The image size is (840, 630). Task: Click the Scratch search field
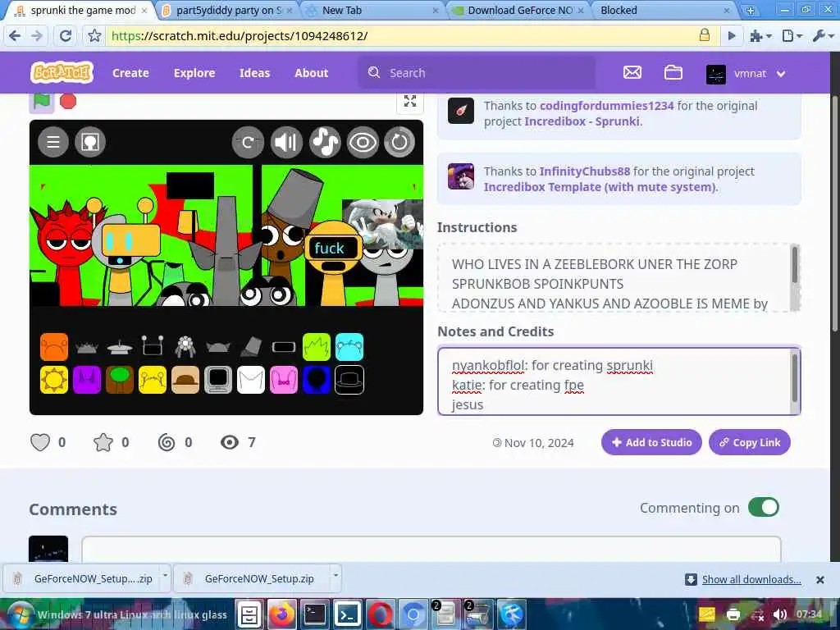tap(477, 73)
